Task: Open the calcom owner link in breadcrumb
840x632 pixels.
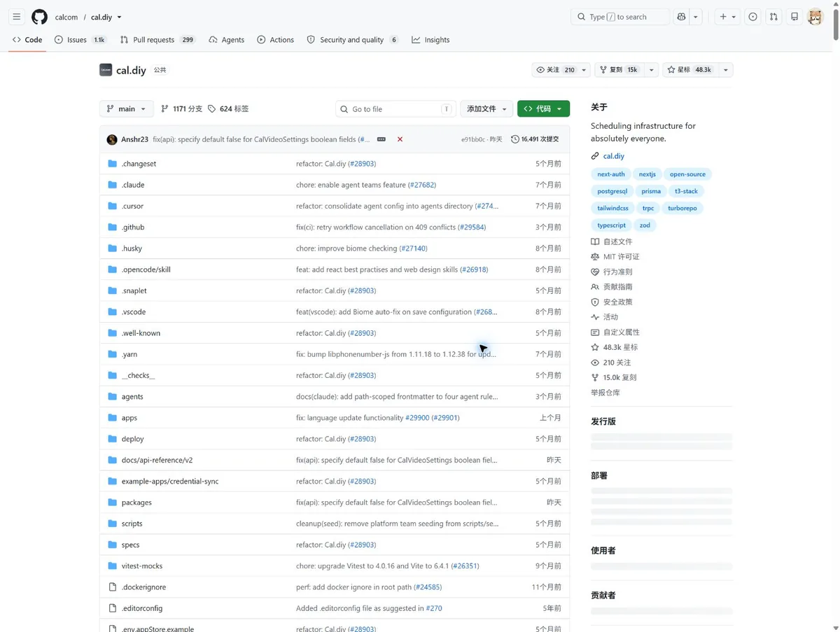Action: click(66, 17)
